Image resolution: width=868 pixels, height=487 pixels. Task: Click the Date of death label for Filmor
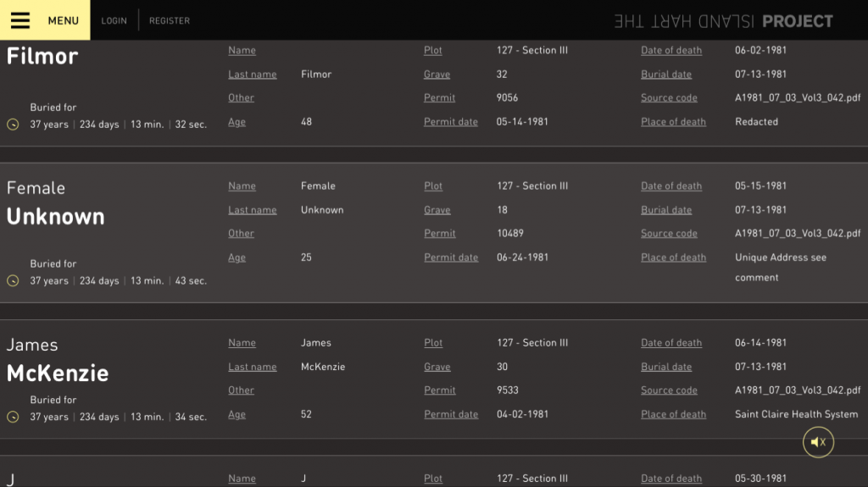tap(671, 51)
